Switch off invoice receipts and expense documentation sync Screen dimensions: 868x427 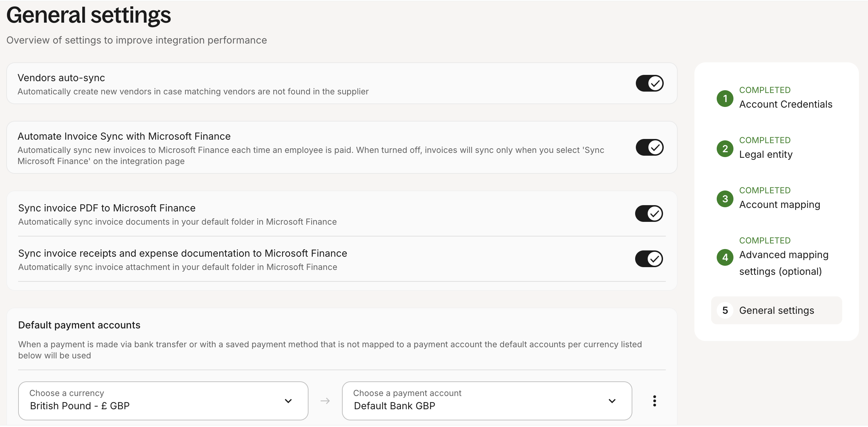649,259
